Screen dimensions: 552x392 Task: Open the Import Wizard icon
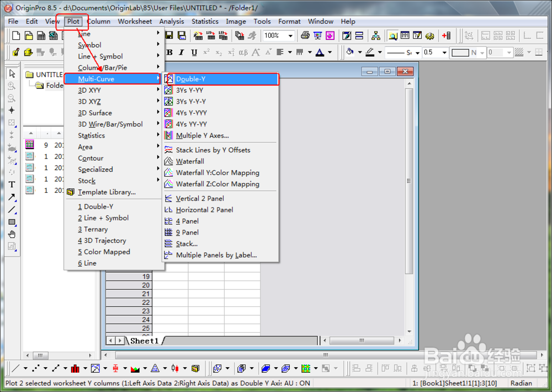tap(198, 35)
